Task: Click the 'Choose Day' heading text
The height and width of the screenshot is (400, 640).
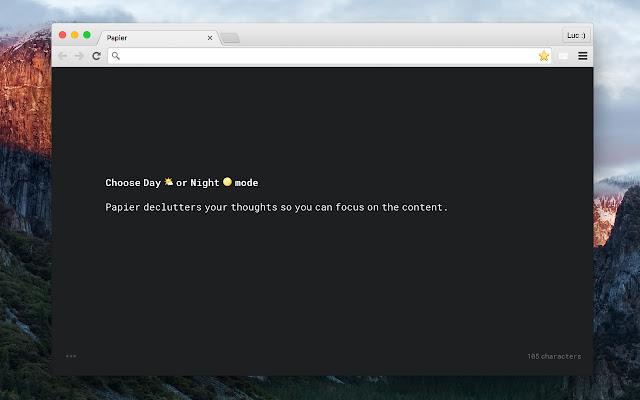Action: [x=133, y=183]
